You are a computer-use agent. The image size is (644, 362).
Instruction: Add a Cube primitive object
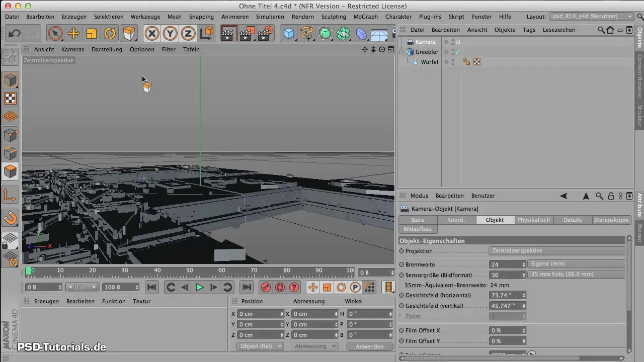click(289, 34)
